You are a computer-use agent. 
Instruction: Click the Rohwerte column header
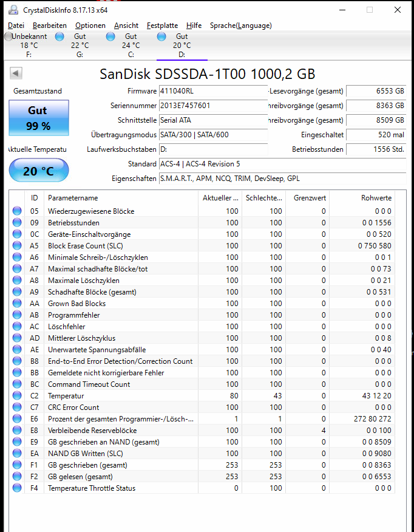coord(362,198)
